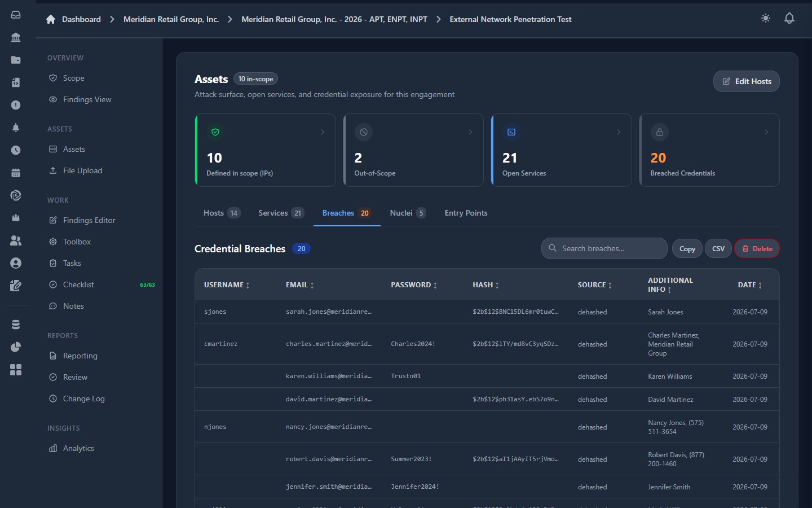Screen dimensions: 812x508
Task: Select the Breaches tab
Action: 346,213
